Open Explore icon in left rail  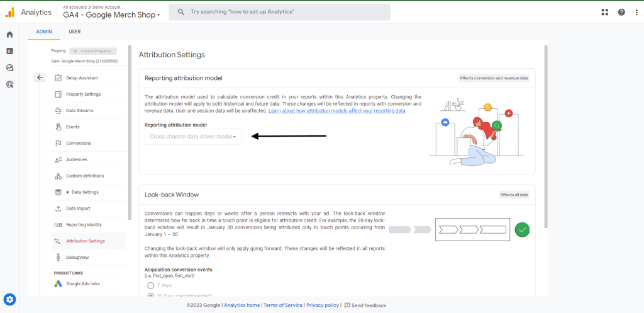pos(10,68)
